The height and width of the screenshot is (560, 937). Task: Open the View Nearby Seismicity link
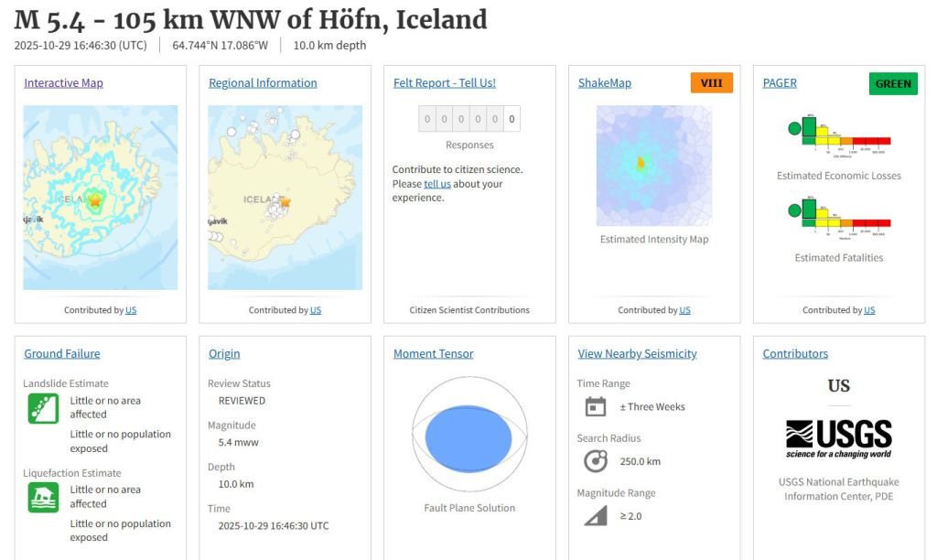click(637, 354)
